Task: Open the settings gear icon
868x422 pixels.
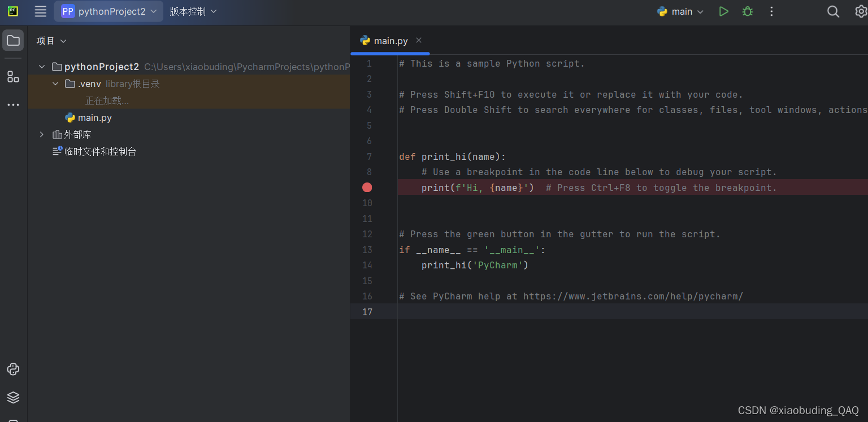Action: (861, 11)
